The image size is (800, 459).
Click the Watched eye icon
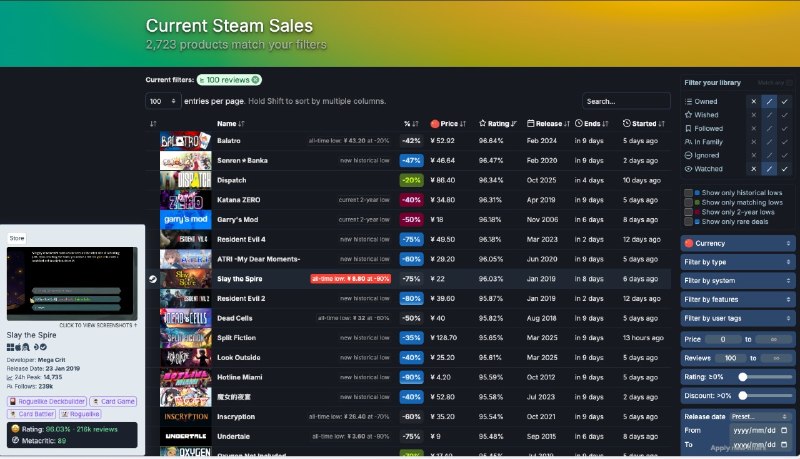click(x=688, y=169)
